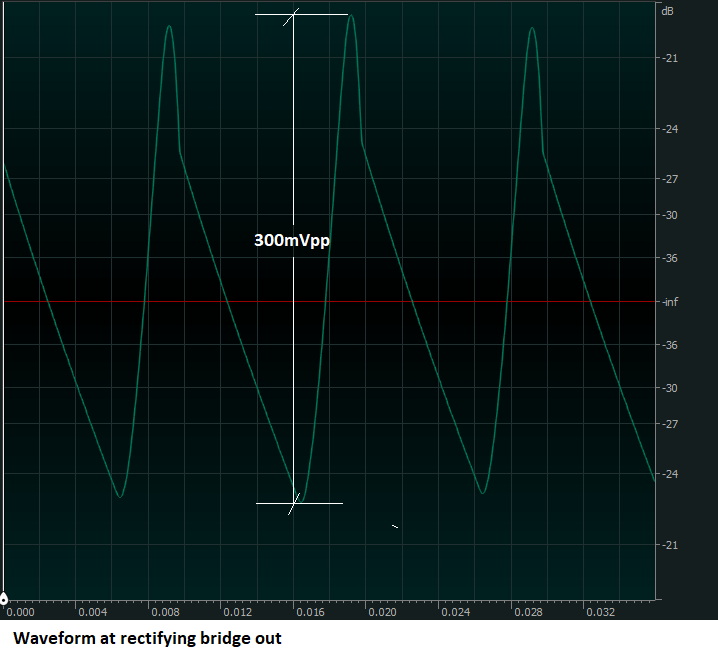718x655 pixels.
Task: Select the caption "Waveform at rectifying bridge out"
Action: 147,638
